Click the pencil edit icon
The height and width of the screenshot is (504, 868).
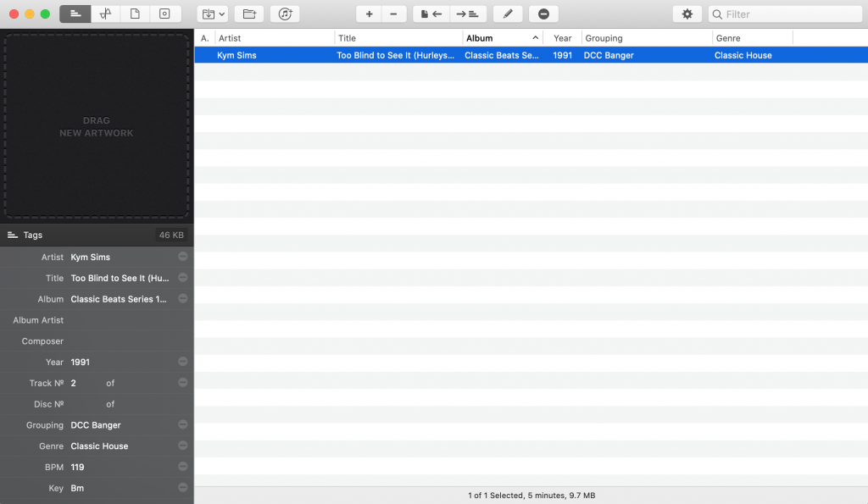[x=508, y=14]
